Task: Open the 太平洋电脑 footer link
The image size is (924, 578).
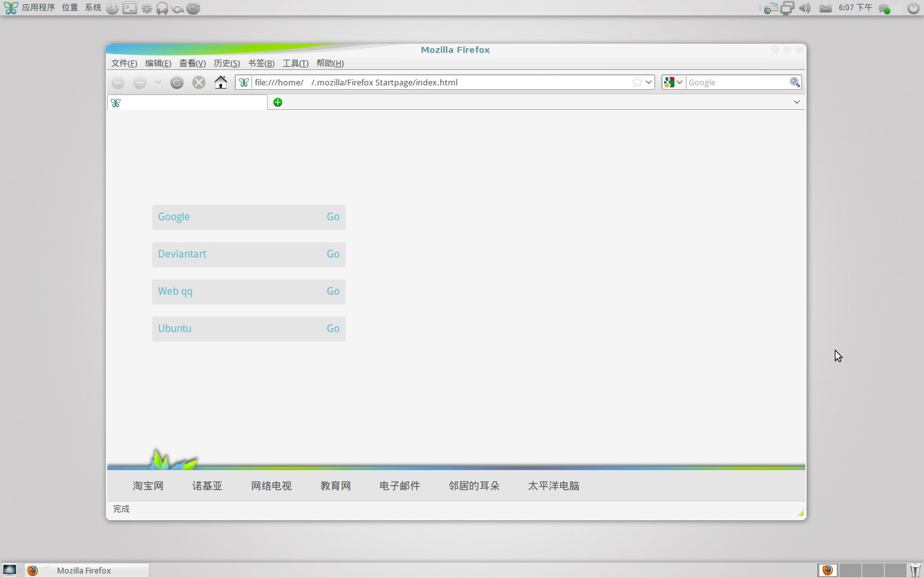Action: (x=554, y=486)
